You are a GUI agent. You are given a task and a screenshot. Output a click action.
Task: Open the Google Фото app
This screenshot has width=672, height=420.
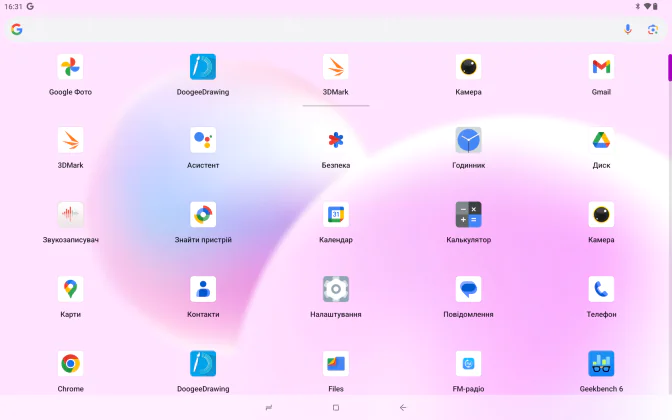click(x=70, y=67)
